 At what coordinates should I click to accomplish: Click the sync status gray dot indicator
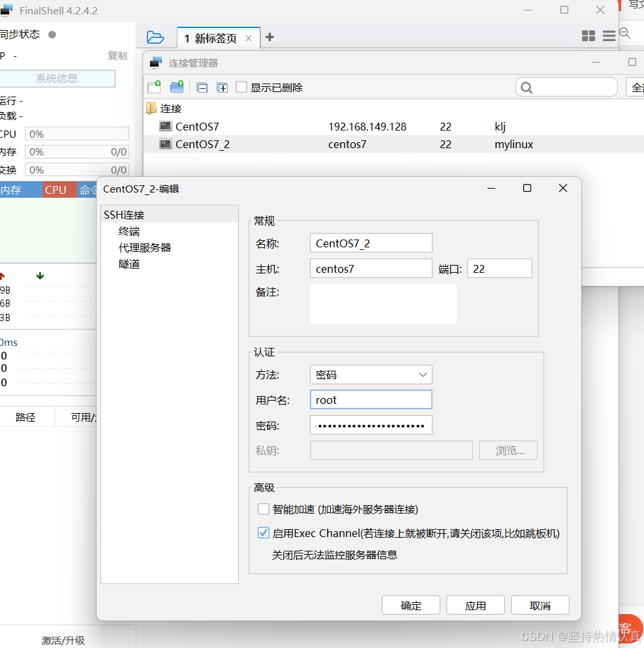coord(52,35)
